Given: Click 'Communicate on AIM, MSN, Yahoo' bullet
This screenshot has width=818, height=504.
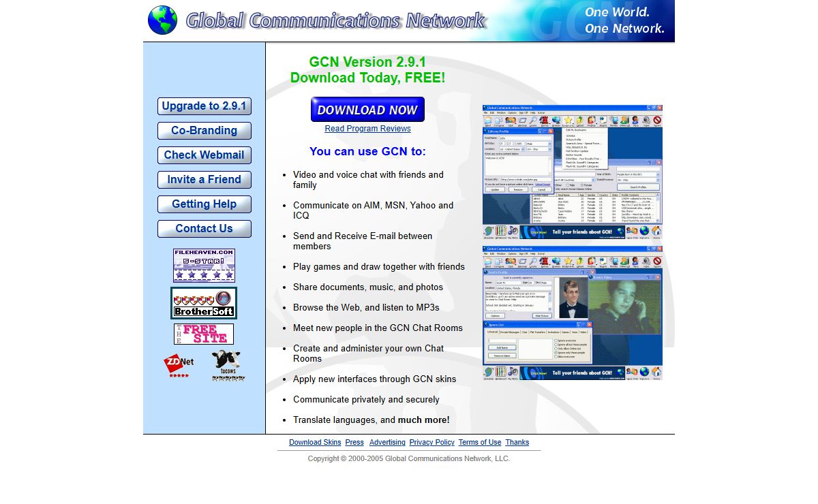Looking at the screenshot, I should click(373, 210).
